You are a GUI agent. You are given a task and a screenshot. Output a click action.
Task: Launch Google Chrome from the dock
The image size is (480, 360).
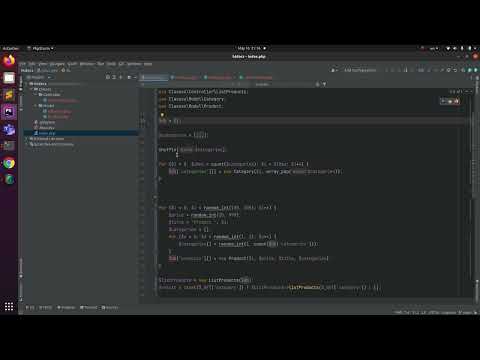(9, 163)
